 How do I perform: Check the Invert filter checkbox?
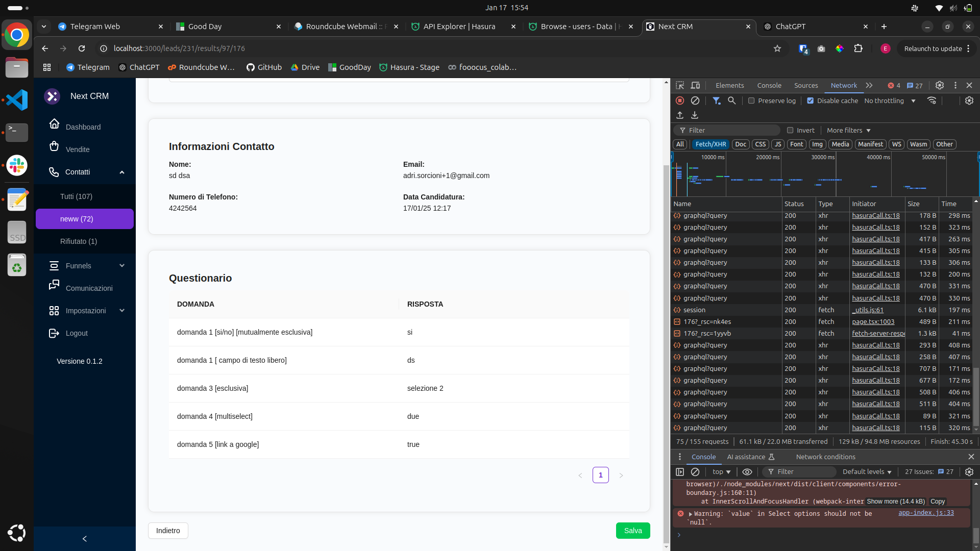pos(790,130)
